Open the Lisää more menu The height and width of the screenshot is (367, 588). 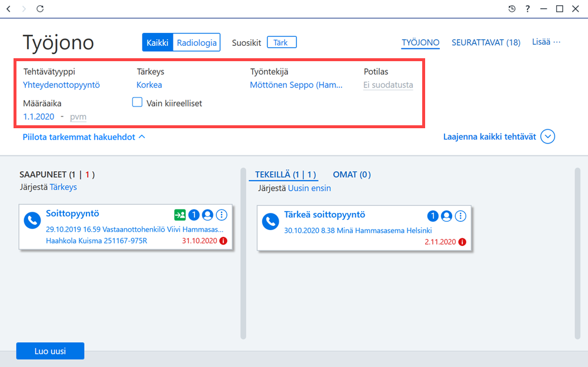[x=546, y=42]
